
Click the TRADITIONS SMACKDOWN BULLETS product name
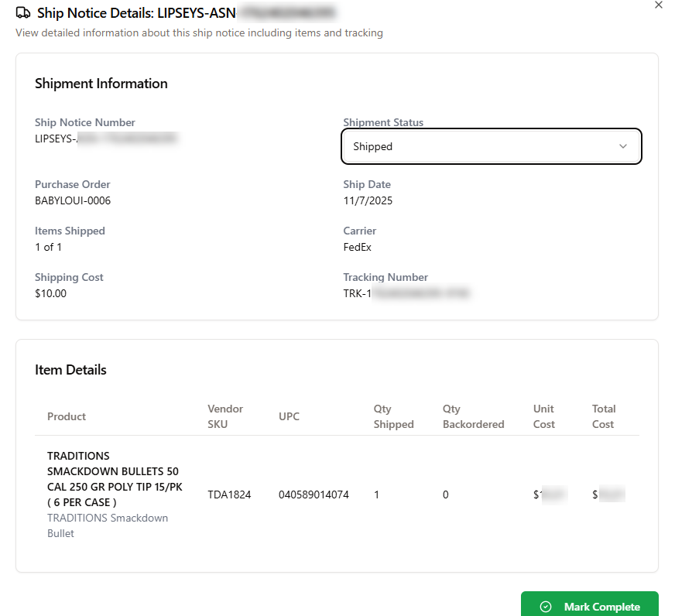[115, 479]
